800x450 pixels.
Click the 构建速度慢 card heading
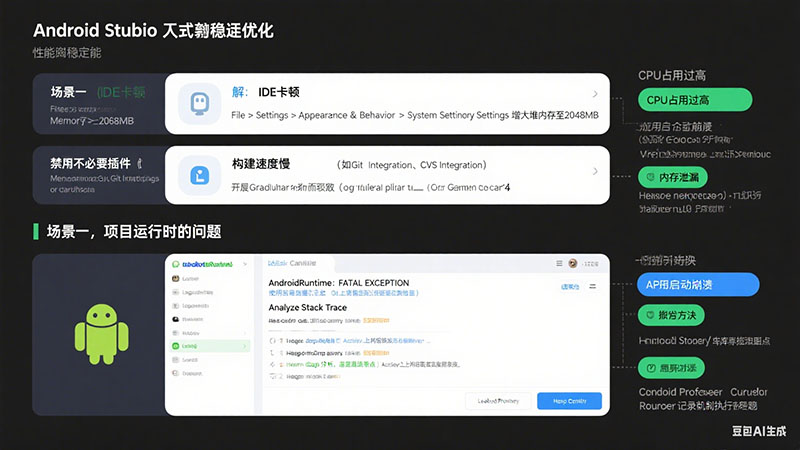(x=261, y=164)
